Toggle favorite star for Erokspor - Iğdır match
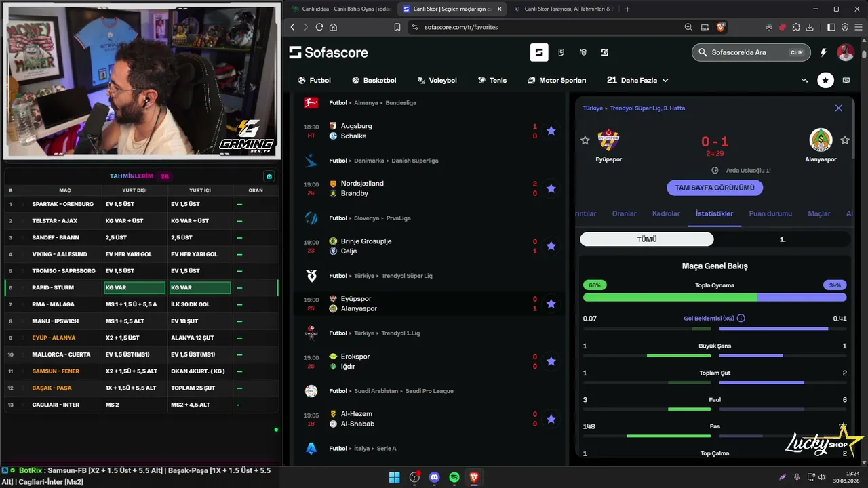This screenshot has height=488, width=868. 551,361
